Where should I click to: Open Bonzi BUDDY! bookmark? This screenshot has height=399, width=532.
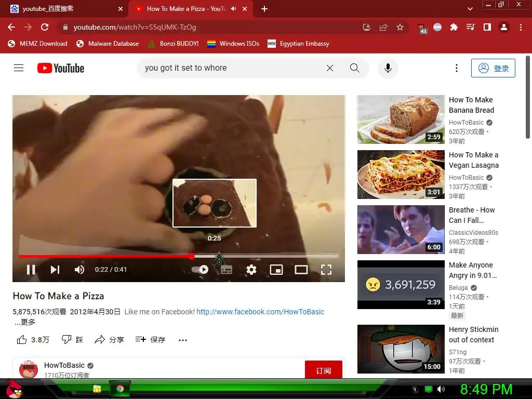click(174, 44)
